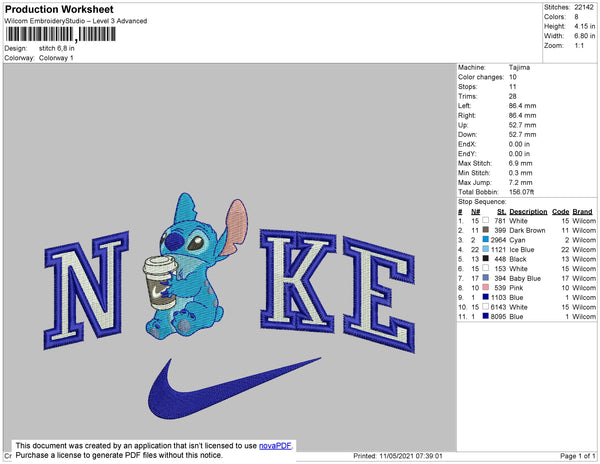Click the Max Stitch value 6.9 mm

pos(520,163)
